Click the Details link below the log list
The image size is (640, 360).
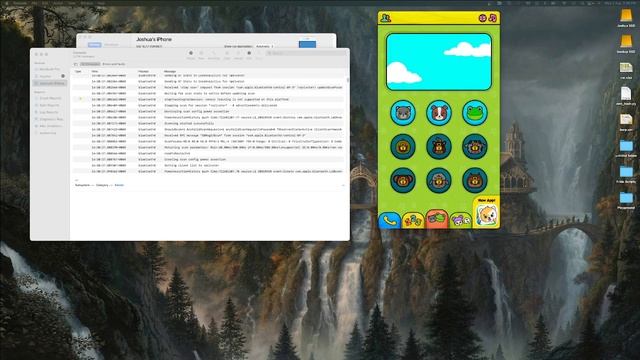119,185
